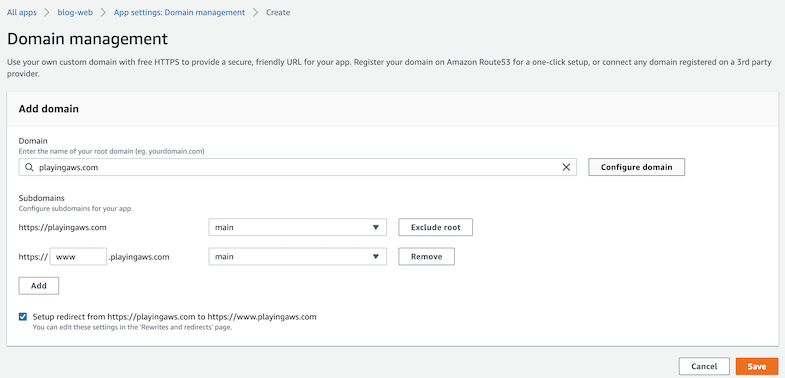Click 'Configure subdomains for your app.' text

pos(76,208)
